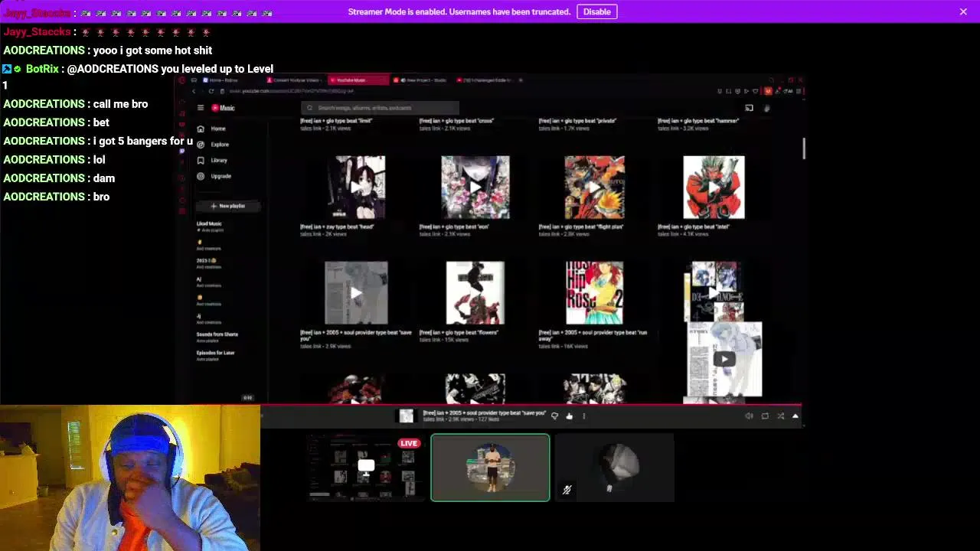Open Explore in the sidebar

213,144
